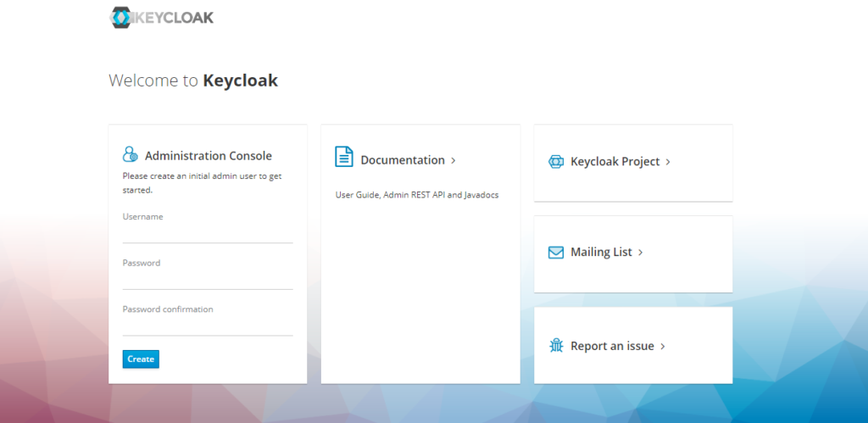Click the chevron after Report an issue
Image resolution: width=868 pixels, height=423 pixels.
[663, 347]
